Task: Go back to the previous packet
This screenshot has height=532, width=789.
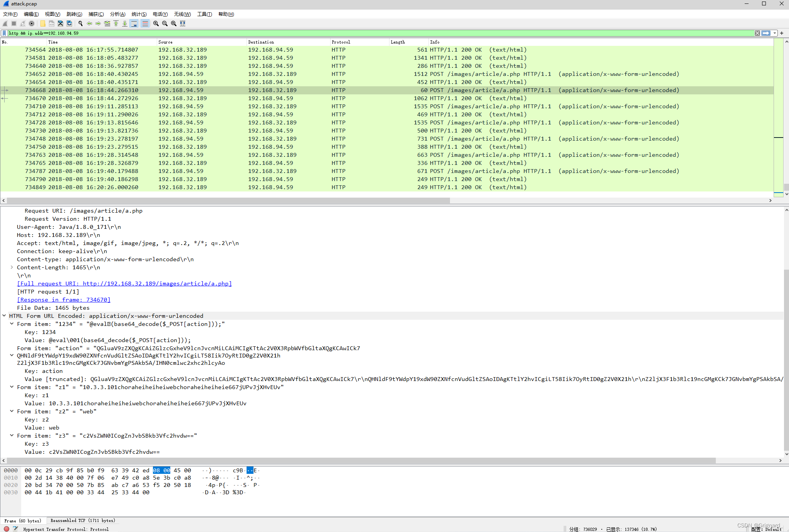Action: tap(89, 23)
